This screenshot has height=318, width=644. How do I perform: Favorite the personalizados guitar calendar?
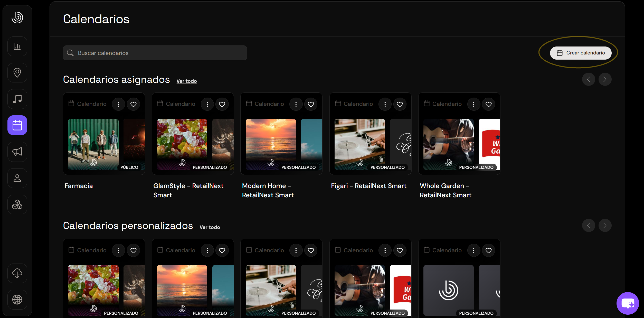pos(400,250)
